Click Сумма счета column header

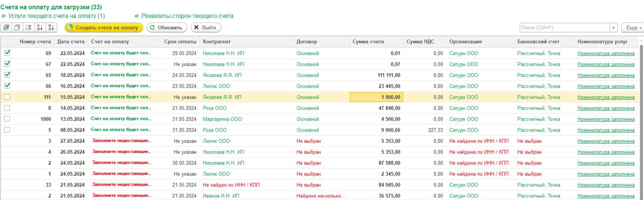(368, 42)
